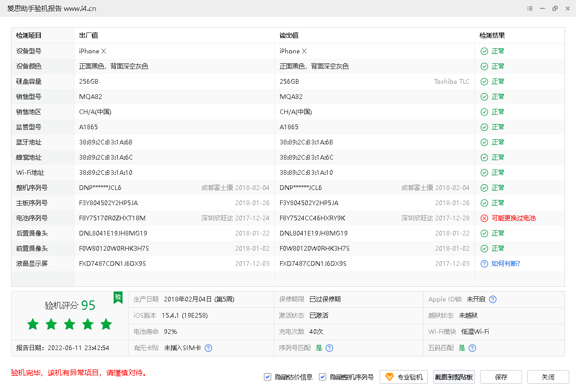The width and height of the screenshot is (576, 392).
Task: Click the help icon beside 五码匹配
Action: click(x=472, y=348)
